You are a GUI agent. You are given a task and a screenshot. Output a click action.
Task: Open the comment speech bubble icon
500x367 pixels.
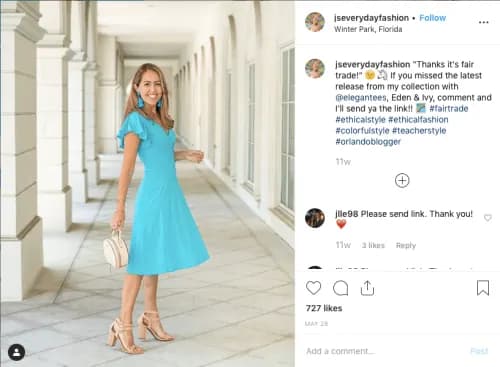point(340,288)
